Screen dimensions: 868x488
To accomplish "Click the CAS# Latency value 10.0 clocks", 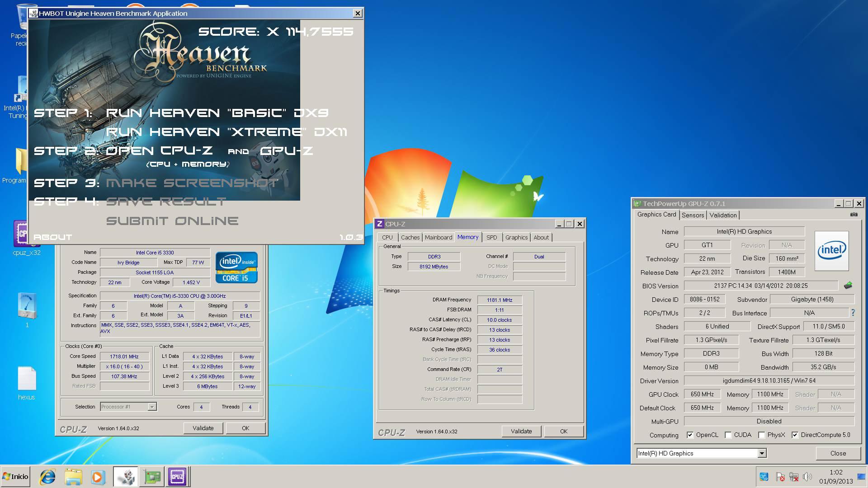I will (500, 319).
